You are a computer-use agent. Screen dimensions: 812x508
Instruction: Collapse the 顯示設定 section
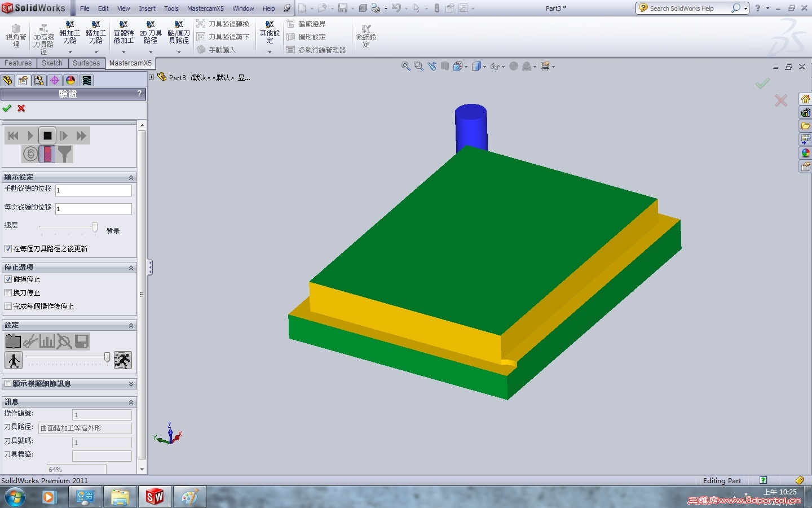(x=131, y=177)
